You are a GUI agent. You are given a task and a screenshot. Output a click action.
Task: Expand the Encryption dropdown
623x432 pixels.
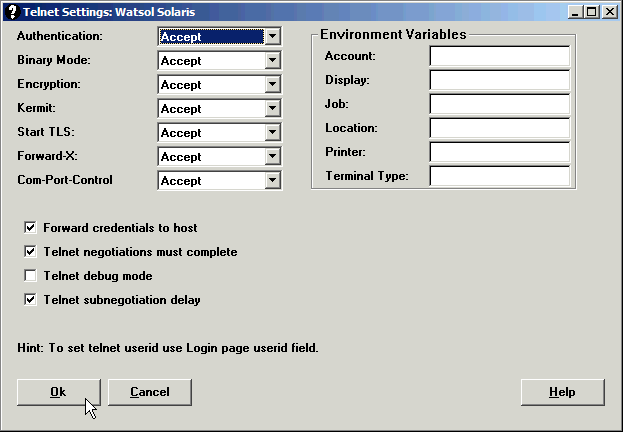tap(273, 84)
